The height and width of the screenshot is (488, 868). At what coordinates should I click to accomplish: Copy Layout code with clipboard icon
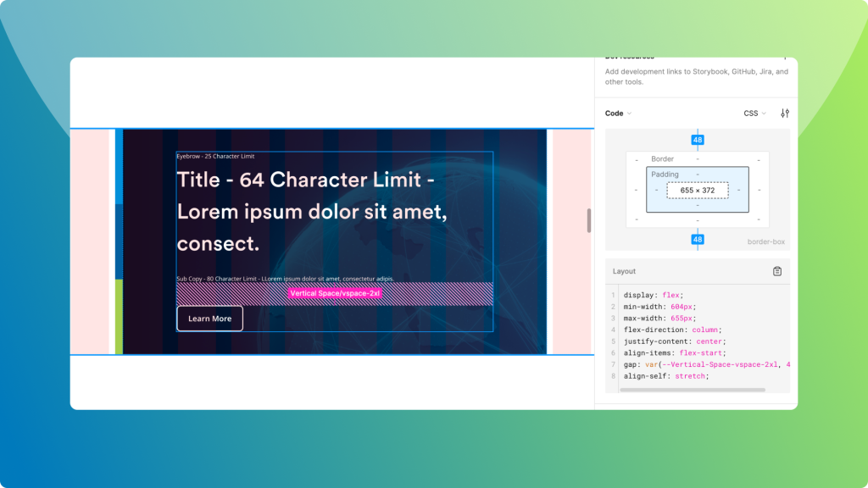point(777,271)
